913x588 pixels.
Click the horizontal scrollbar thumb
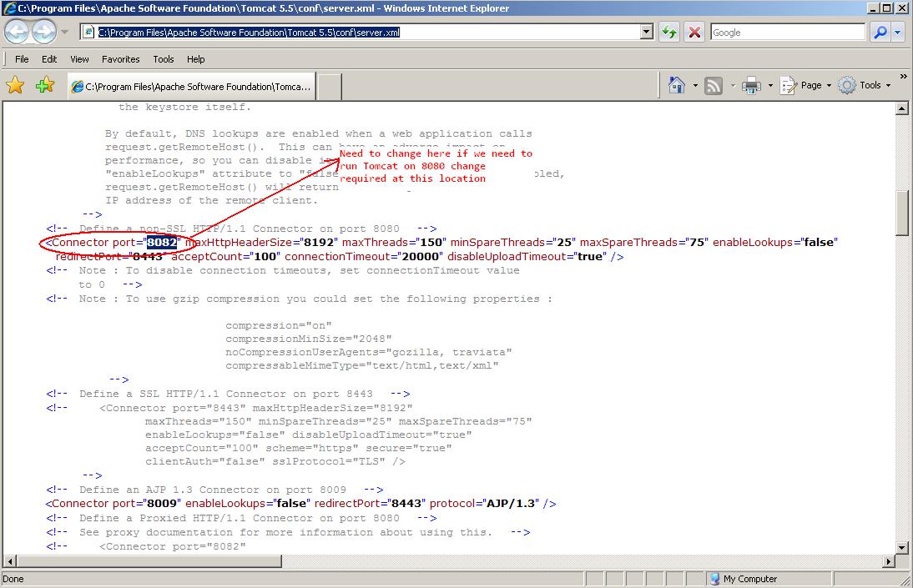click(x=149, y=561)
